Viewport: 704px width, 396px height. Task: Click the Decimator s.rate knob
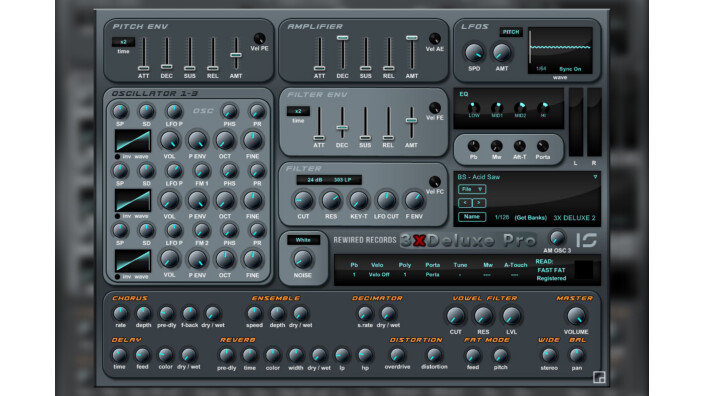[x=365, y=313]
